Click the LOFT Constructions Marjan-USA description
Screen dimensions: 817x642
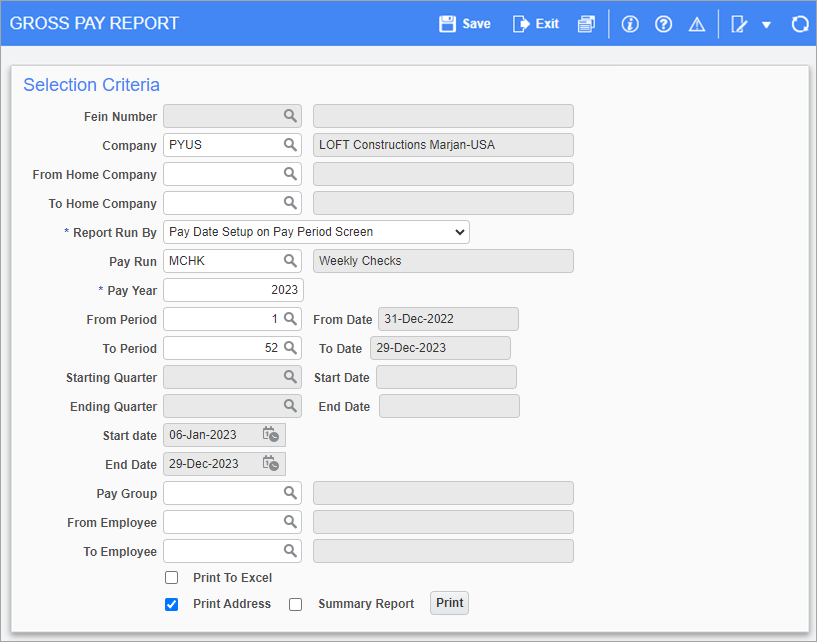[x=443, y=145]
